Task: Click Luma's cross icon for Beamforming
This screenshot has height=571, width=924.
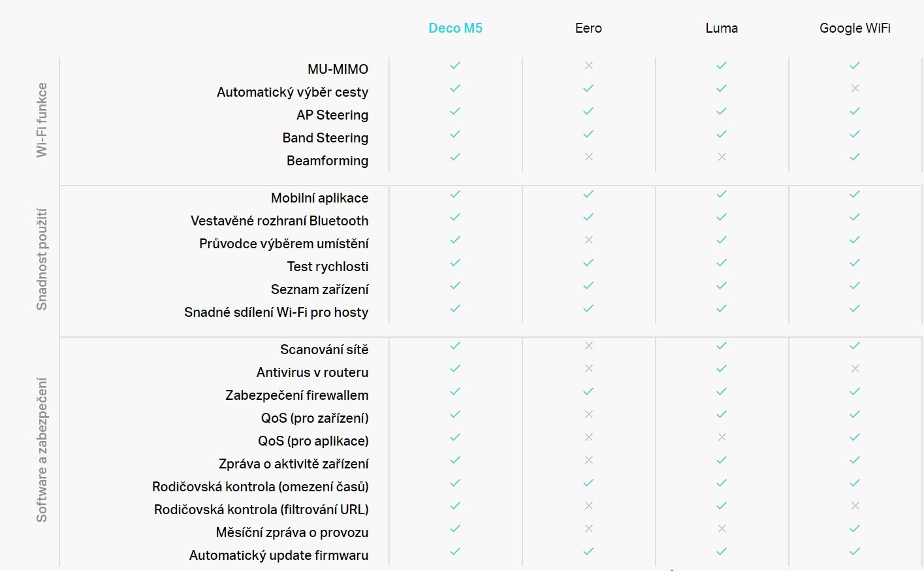Action: pyautogui.click(x=722, y=157)
